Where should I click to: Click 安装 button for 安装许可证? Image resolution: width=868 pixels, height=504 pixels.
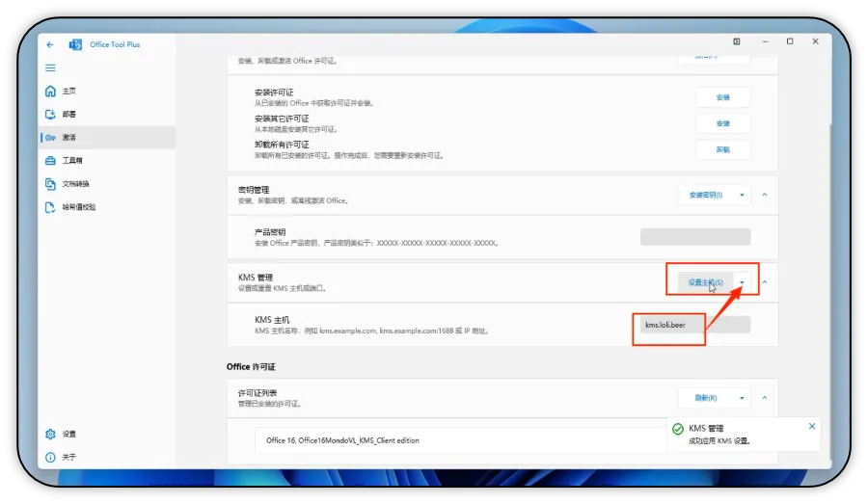click(723, 97)
